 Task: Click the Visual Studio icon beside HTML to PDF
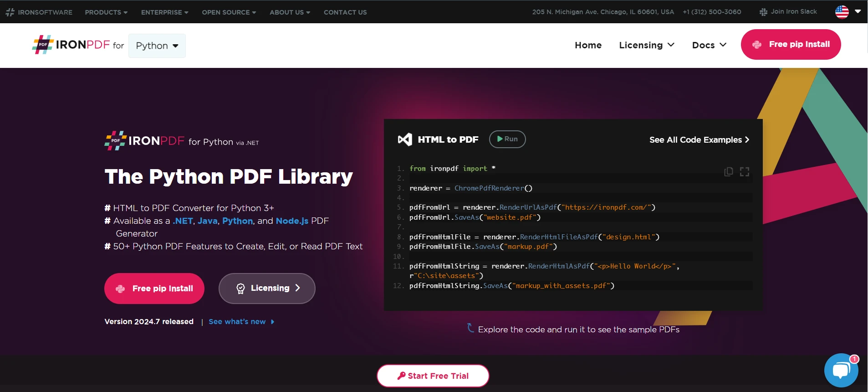click(x=405, y=139)
